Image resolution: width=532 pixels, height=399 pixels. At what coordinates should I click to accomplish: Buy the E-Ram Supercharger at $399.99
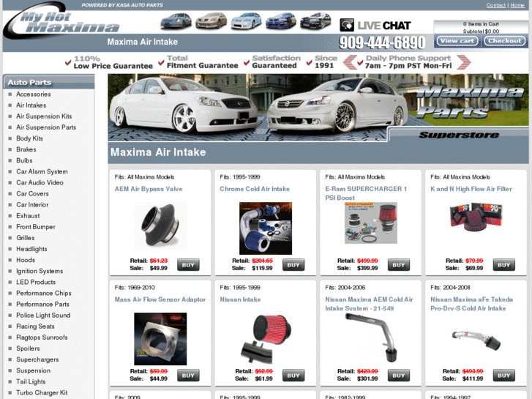click(399, 265)
